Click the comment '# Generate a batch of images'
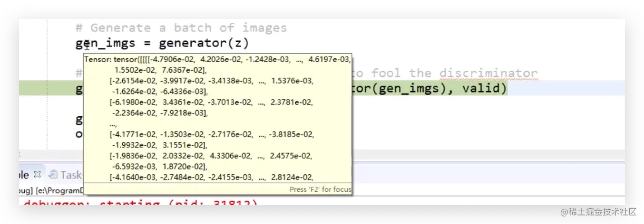This screenshot has width=644, height=224. click(181, 28)
